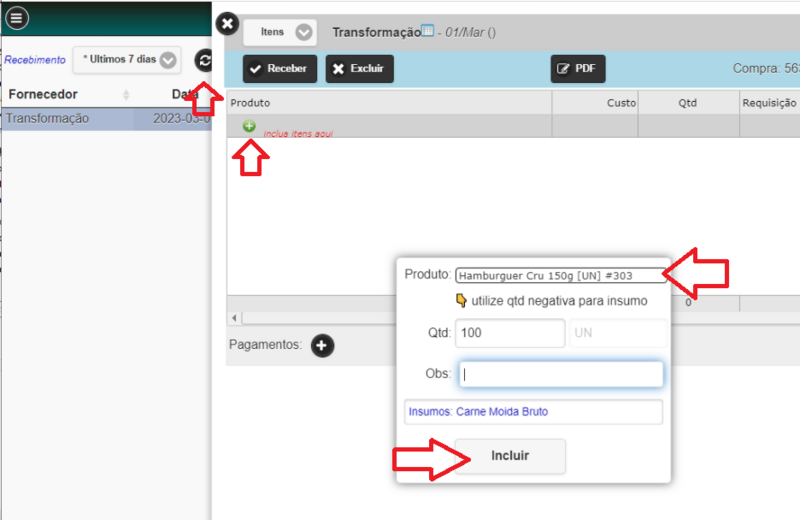Open the hamburger menu icon
800x520 pixels.
point(16,18)
